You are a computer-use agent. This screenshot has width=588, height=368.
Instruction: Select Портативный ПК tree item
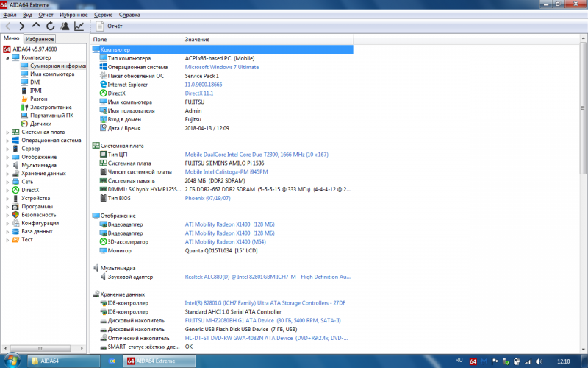pyautogui.click(x=51, y=116)
